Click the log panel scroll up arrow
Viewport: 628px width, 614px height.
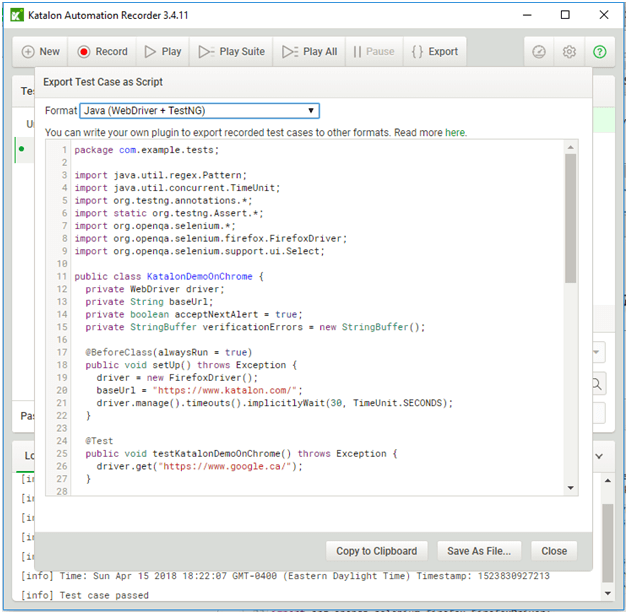click(608, 481)
